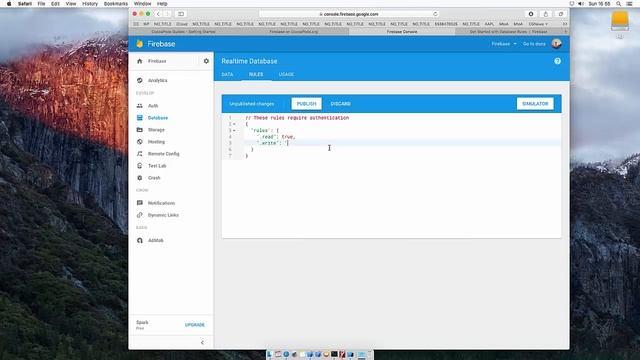Open the rules SIMULATOR

click(535, 104)
